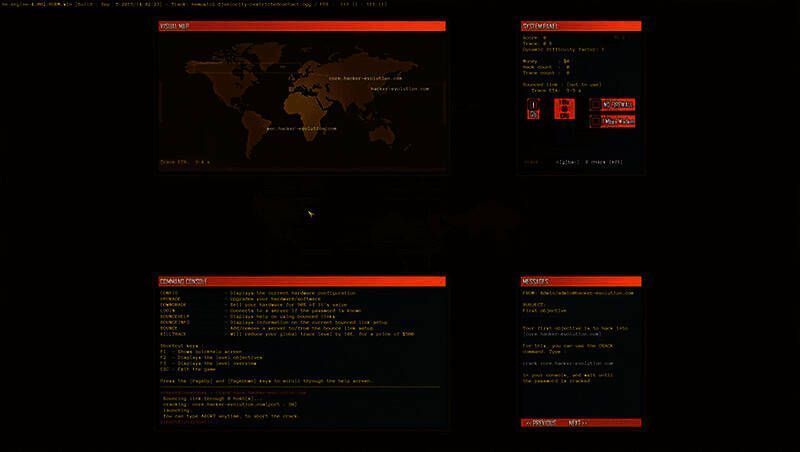Advance to the next message
800x452 pixels.
(x=576, y=423)
